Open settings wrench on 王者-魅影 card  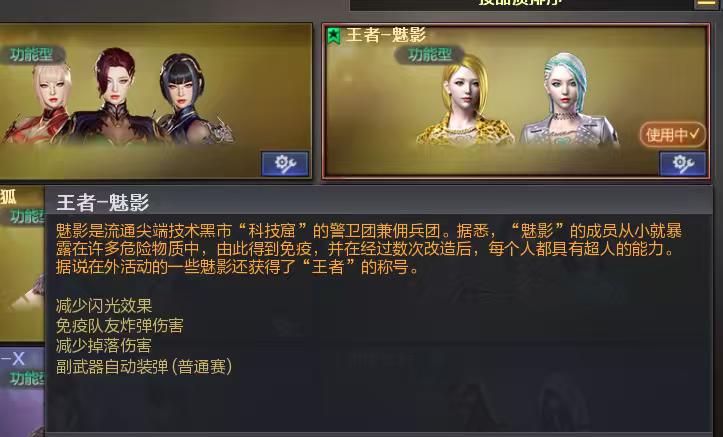682,164
